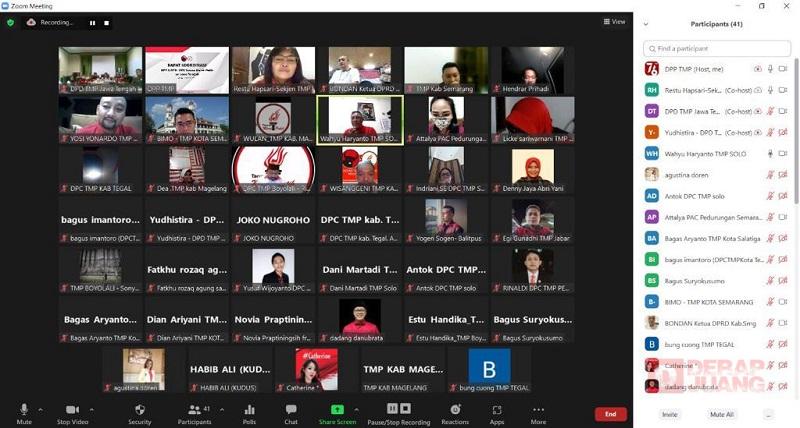Image resolution: width=800 pixels, height=428 pixels.
Task: Click the red End meeting button
Action: tap(611, 414)
